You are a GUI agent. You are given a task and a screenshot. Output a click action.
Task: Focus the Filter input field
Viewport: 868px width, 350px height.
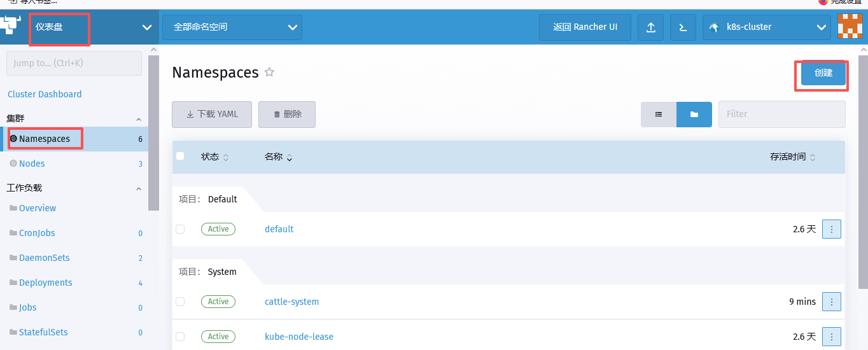(x=782, y=114)
